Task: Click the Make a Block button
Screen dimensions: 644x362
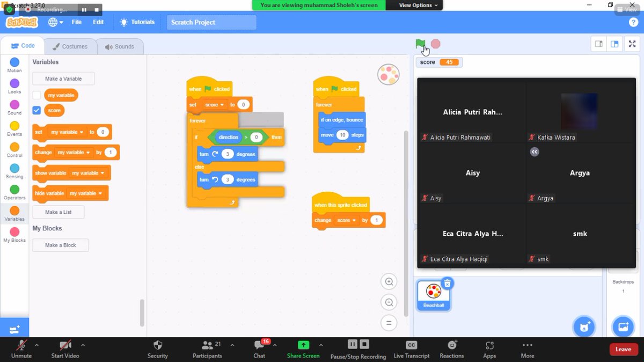Action: [60, 245]
